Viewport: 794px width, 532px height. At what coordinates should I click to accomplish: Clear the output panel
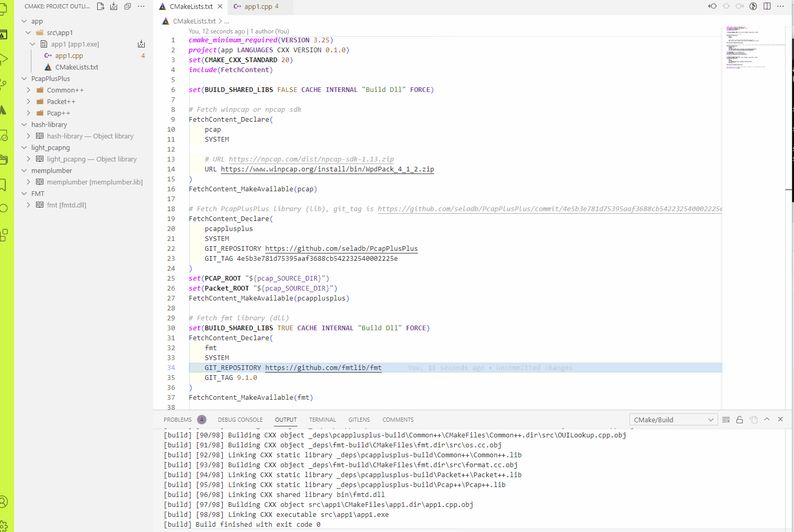pyautogui.click(x=726, y=420)
